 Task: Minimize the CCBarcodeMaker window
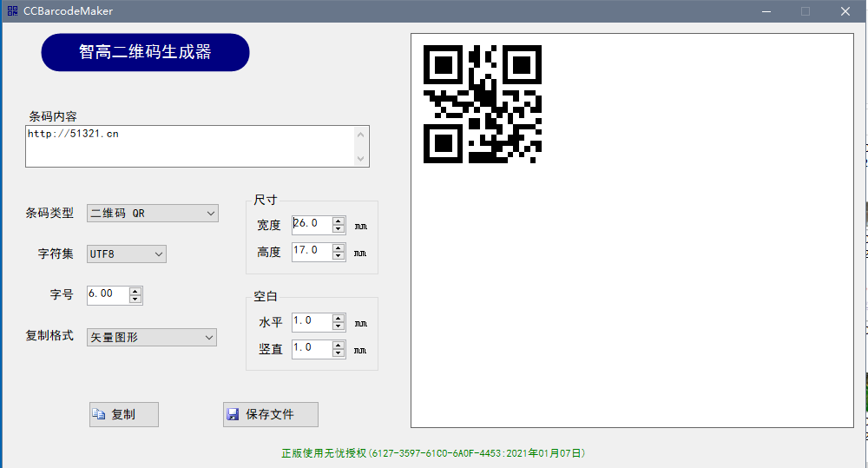pos(766,11)
